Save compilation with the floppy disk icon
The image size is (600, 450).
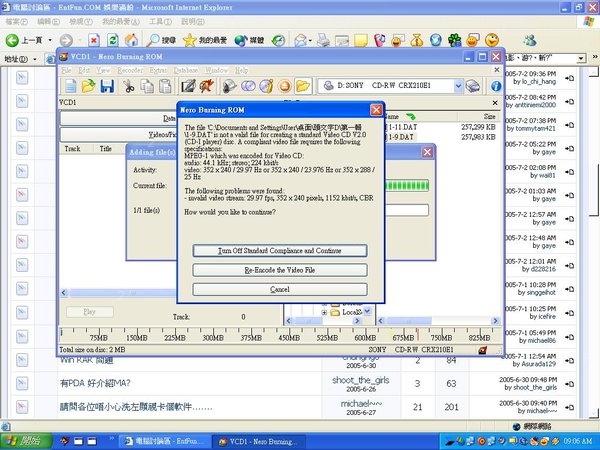(x=107, y=86)
